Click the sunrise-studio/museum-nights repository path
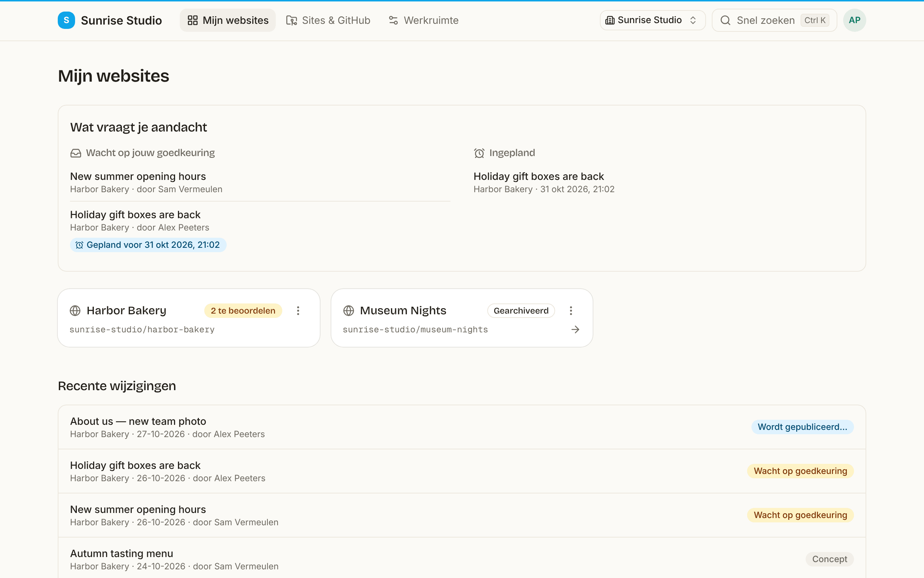Image resolution: width=924 pixels, height=578 pixels. click(415, 329)
